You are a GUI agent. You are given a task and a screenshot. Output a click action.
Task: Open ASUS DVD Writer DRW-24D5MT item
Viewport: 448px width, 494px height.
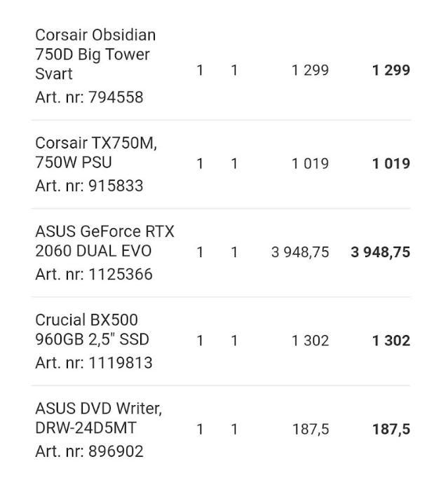pos(98,418)
